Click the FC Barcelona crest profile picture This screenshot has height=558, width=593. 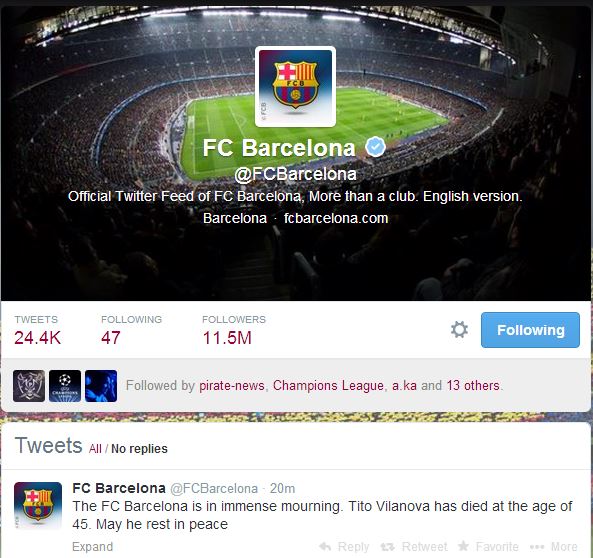tap(295, 87)
